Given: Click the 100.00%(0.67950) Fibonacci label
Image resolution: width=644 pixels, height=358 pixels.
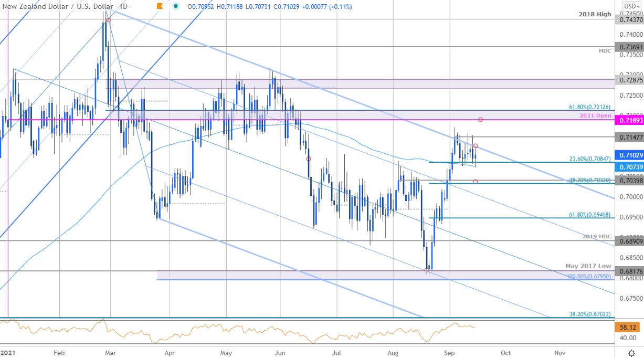Looking at the screenshot, I should [589, 276].
